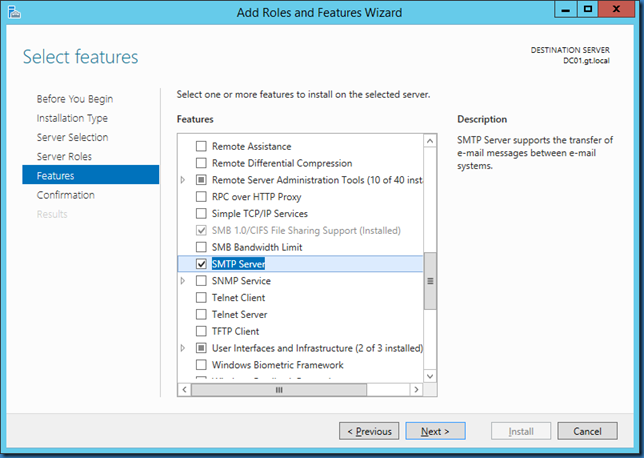This screenshot has height=458, width=644.
Task: Expand the SNMP Service tree node
Action: coord(183,281)
